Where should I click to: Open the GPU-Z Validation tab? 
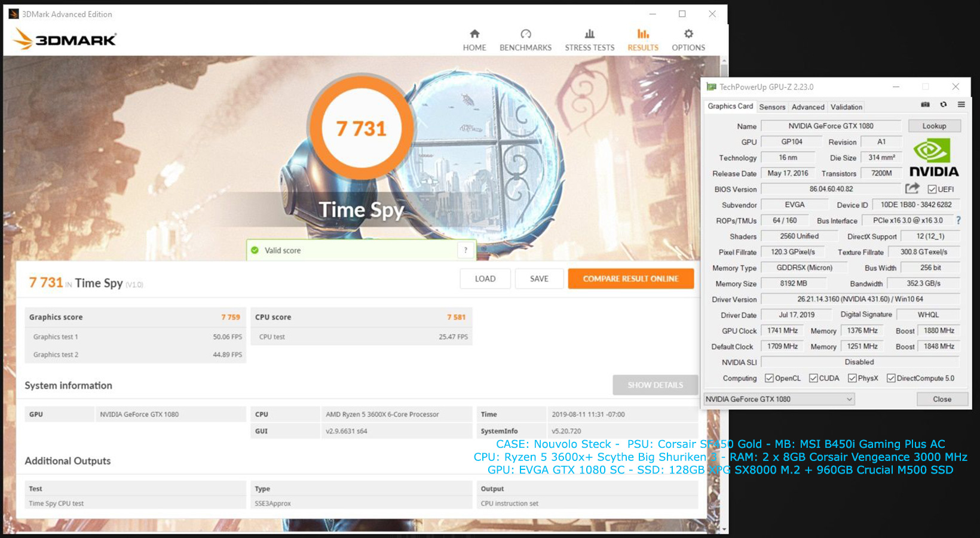pos(846,107)
